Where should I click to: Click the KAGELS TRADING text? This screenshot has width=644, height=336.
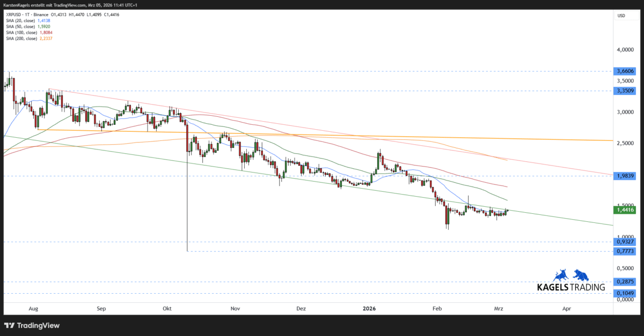(x=570, y=287)
